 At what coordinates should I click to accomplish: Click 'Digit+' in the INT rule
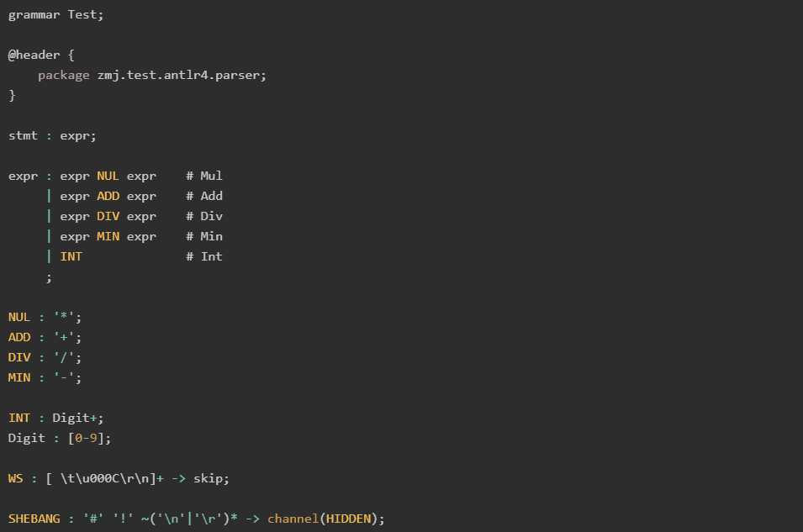pos(75,418)
